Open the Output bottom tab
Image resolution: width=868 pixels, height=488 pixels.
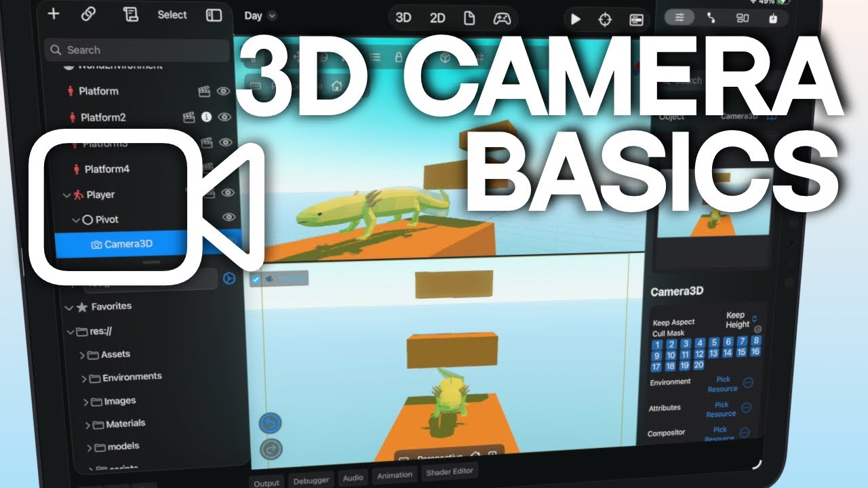[267, 483]
